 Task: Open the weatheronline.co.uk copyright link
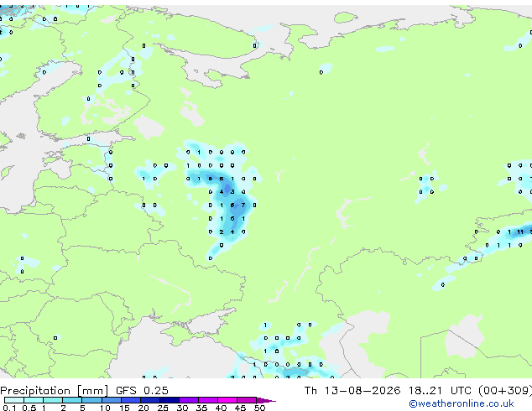click(x=461, y=403)
